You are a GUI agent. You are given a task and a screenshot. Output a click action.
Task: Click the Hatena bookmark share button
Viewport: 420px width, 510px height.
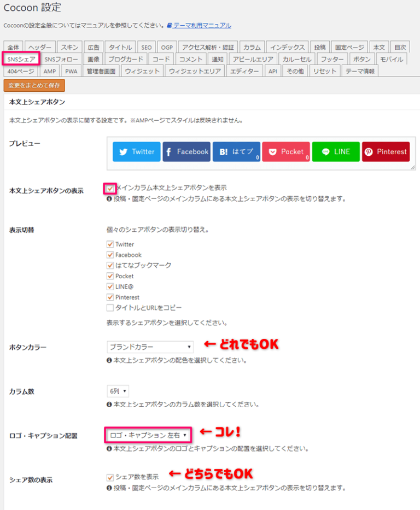(x=236, y=152)
